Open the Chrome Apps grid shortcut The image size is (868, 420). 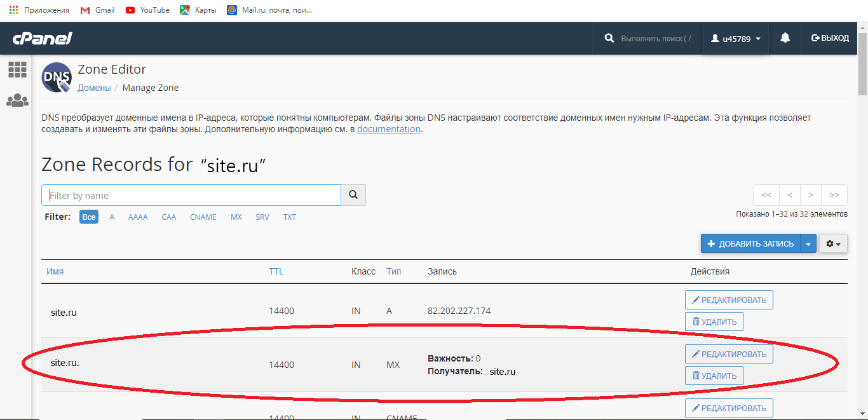tap(39, 10)
